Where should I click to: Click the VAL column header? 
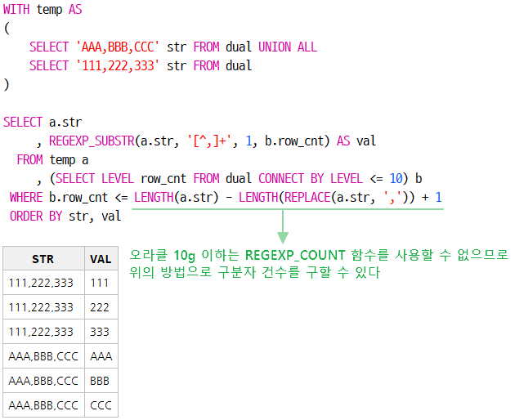tap(101, 259)
